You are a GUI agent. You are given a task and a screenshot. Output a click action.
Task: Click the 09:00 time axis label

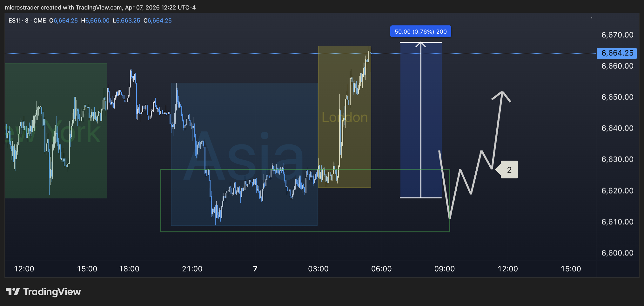445,269
